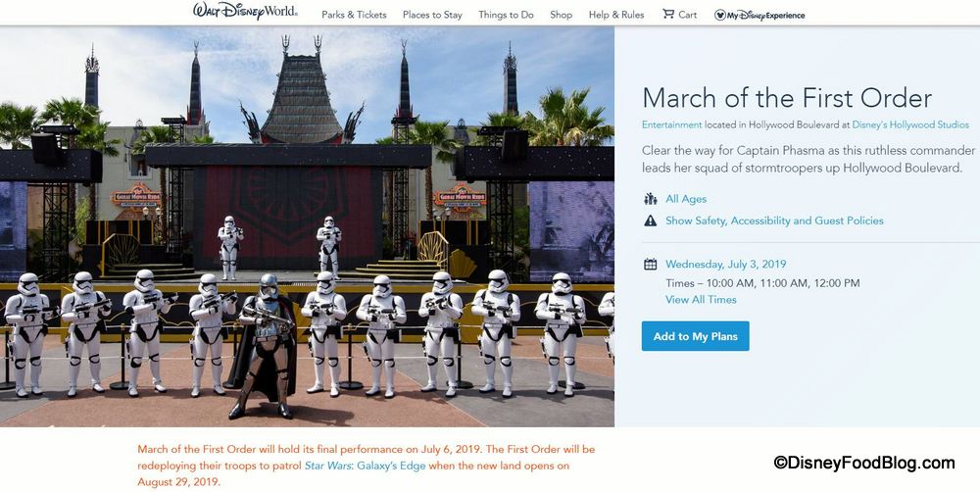This screenshot has height=492, width=980.
Task: Click the calendar icon beside the date
Action: [x=650, y=265]
